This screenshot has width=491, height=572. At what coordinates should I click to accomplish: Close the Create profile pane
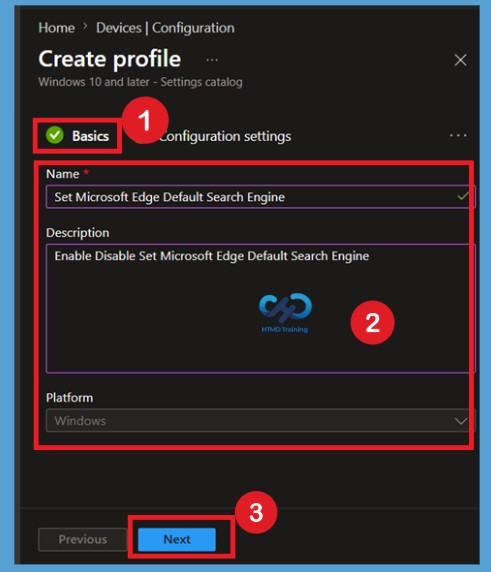pyautogui.click(x=460, y=60)
